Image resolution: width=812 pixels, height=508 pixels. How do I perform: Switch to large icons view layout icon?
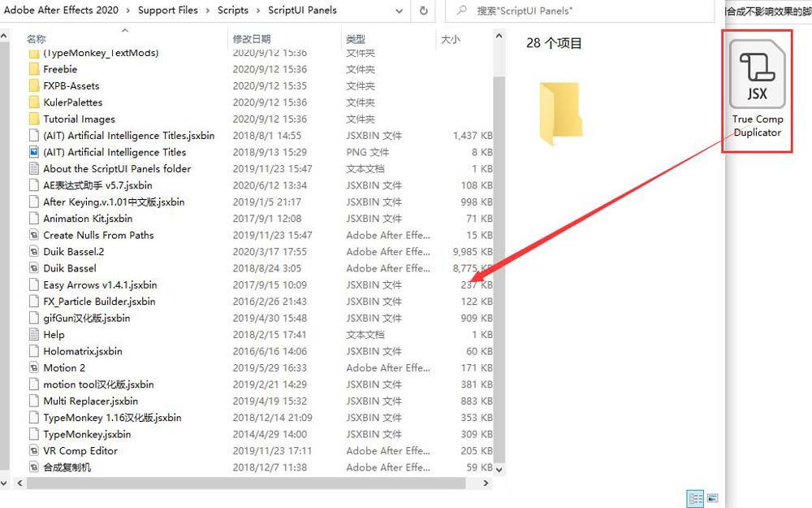click(713, 499)
